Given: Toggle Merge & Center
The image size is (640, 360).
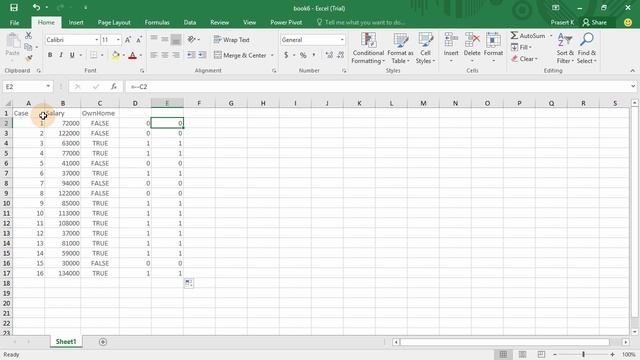Looking at the screenshot, I should pyautogui.click(x=240, y=55).
